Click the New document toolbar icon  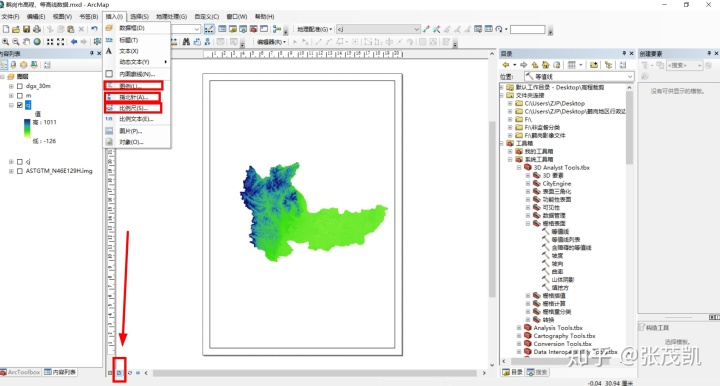pyautogui.click(x=6, y=29)
